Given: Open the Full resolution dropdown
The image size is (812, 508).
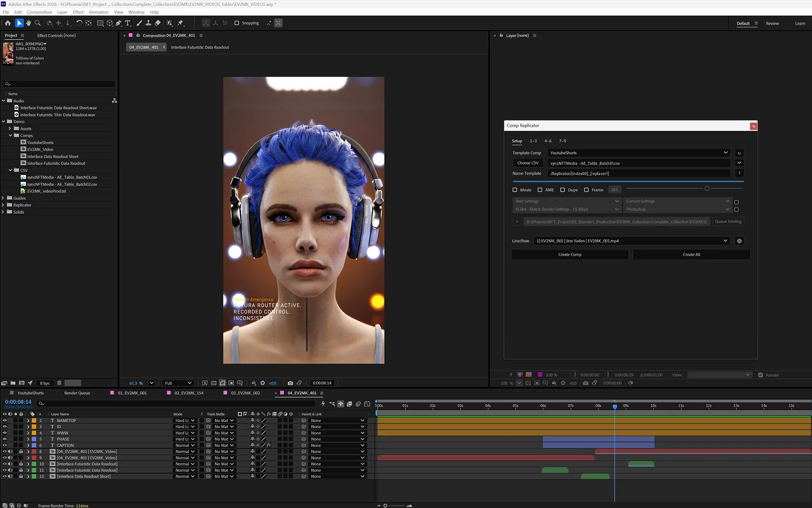Looking at the screenshot, I should click(x=178, y=383).
